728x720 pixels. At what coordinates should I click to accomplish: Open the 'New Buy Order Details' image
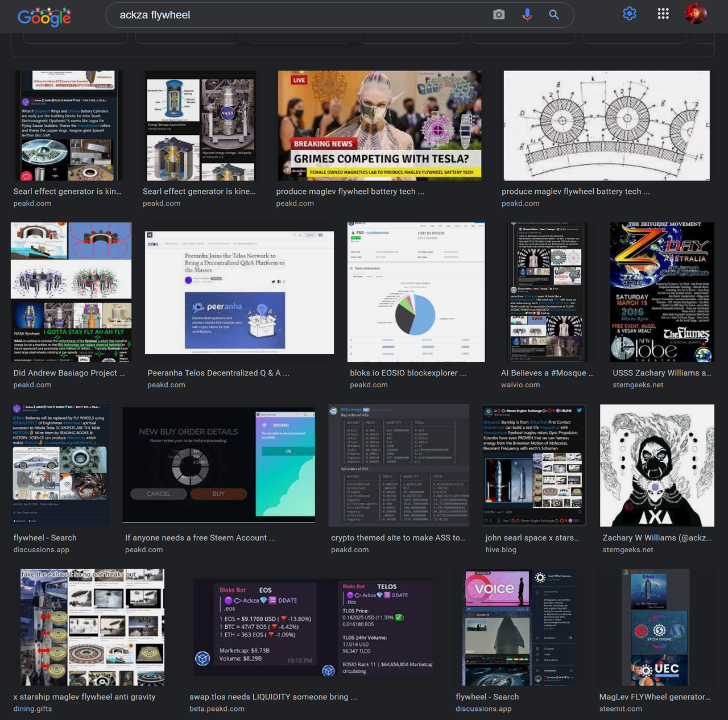pos(219,465)
